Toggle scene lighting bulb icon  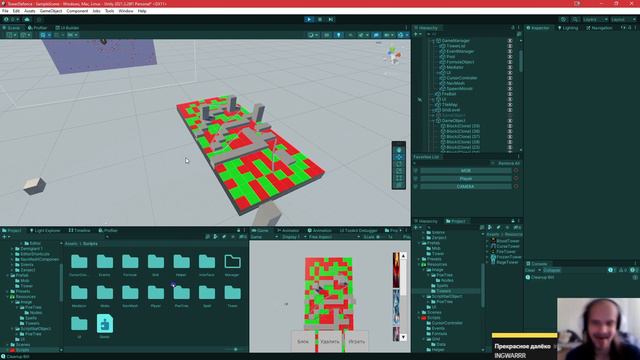coord(338,35)
